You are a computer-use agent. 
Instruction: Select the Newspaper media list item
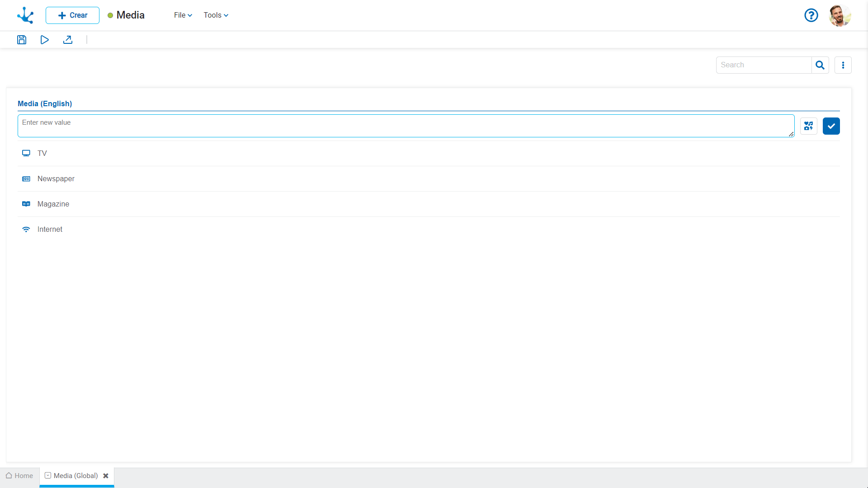56,178
